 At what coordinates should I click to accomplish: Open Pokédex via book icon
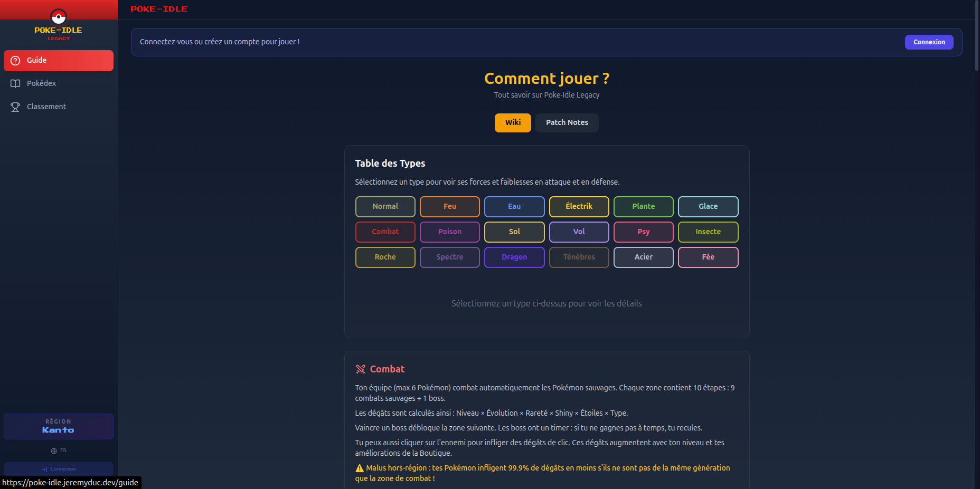coord(15,84)
